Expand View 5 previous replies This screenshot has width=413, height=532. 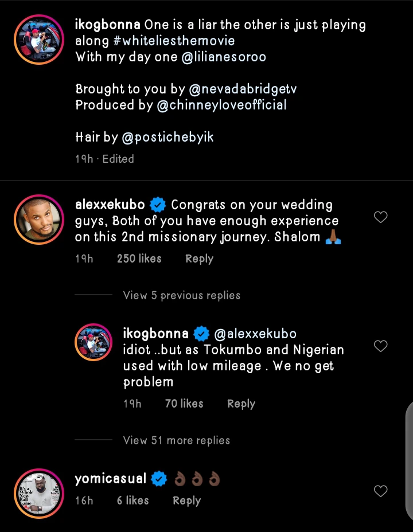(x=181, y=295)
